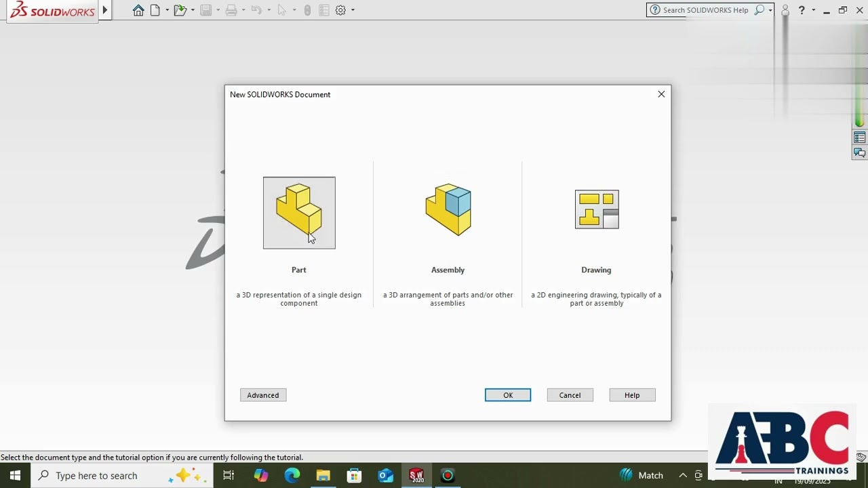Open the Open document dropdown arrow

tap(193, 10)
